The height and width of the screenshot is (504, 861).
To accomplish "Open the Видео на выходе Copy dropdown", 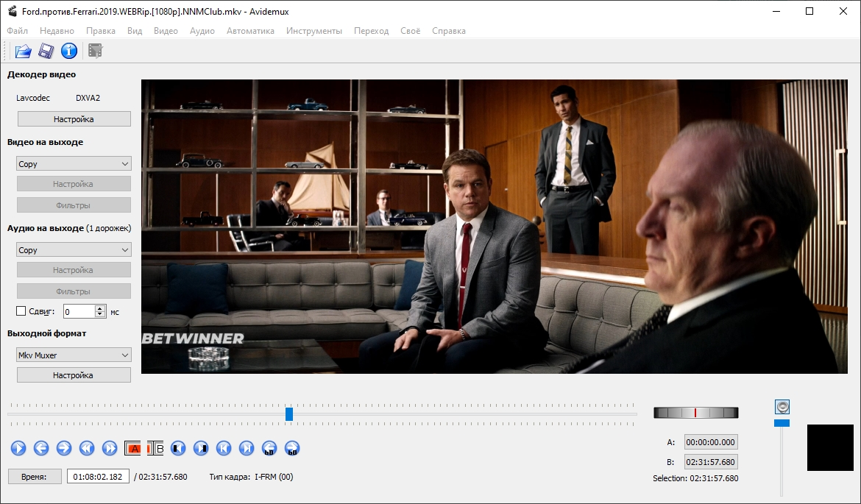I will [x=74, y=163].
